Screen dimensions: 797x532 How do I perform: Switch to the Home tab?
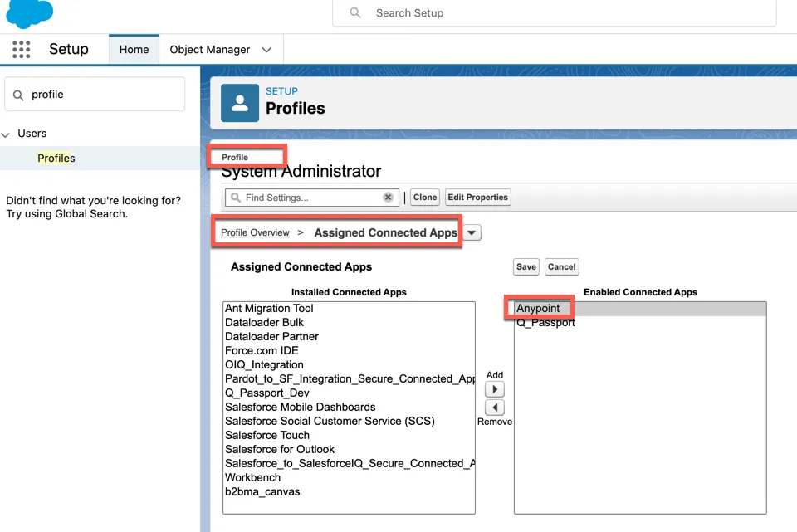[x=134, y=50]
